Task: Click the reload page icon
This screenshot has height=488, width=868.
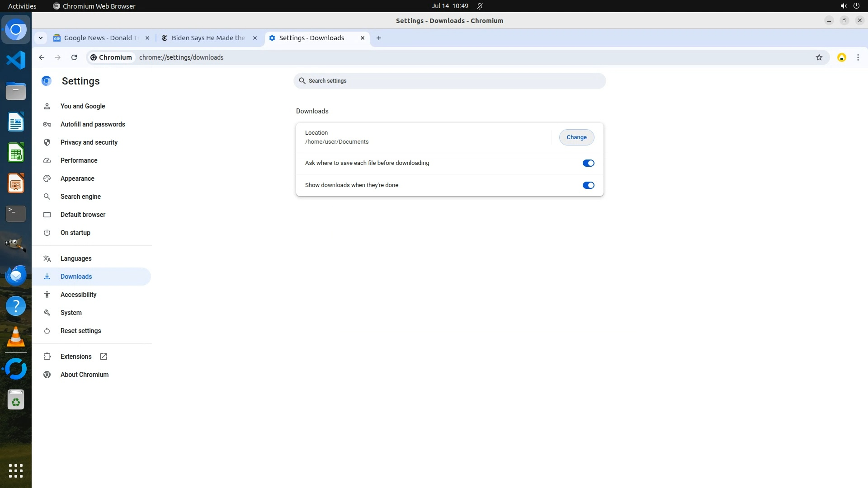Action: pyautogui.click(x=74, y=57)
